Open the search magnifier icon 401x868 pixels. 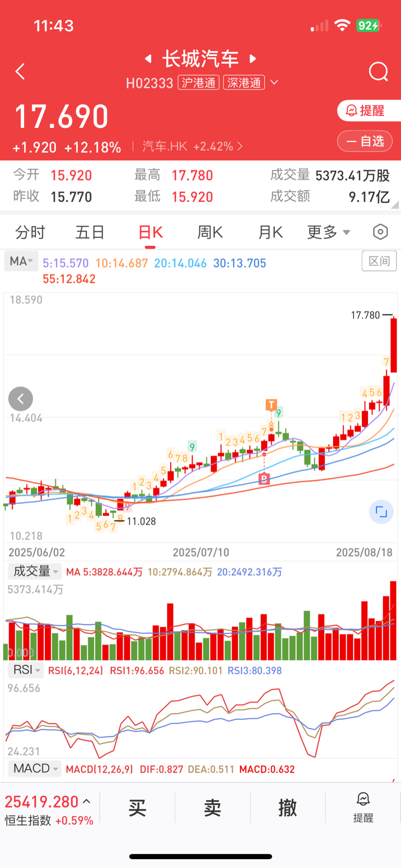tap(379, 72)
